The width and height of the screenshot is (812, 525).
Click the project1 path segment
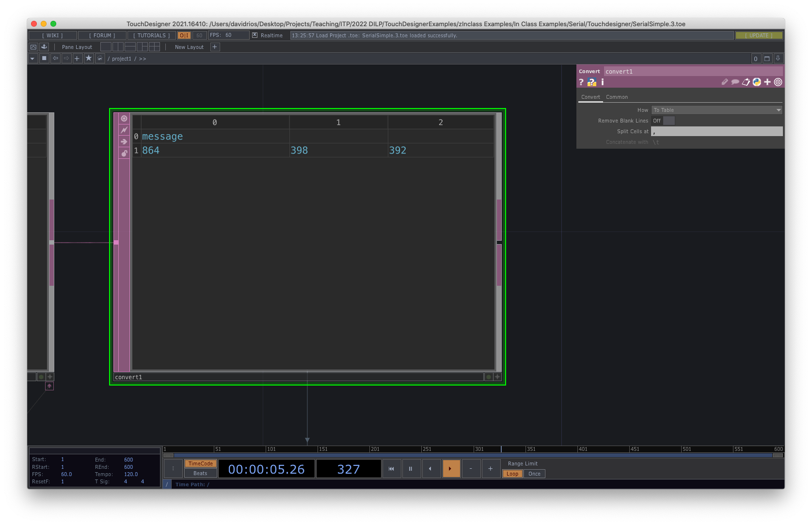pos(122,59)
